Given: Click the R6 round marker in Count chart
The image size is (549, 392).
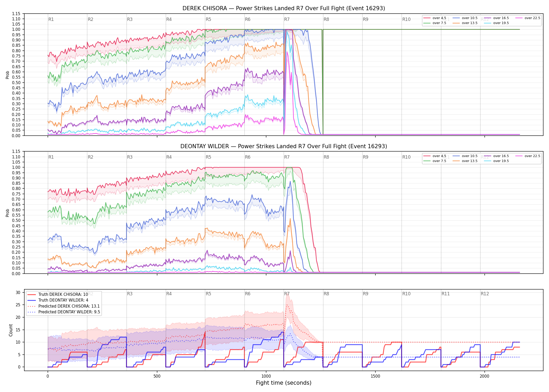Looking at the screenshot, I should click(x=248, y=294).
